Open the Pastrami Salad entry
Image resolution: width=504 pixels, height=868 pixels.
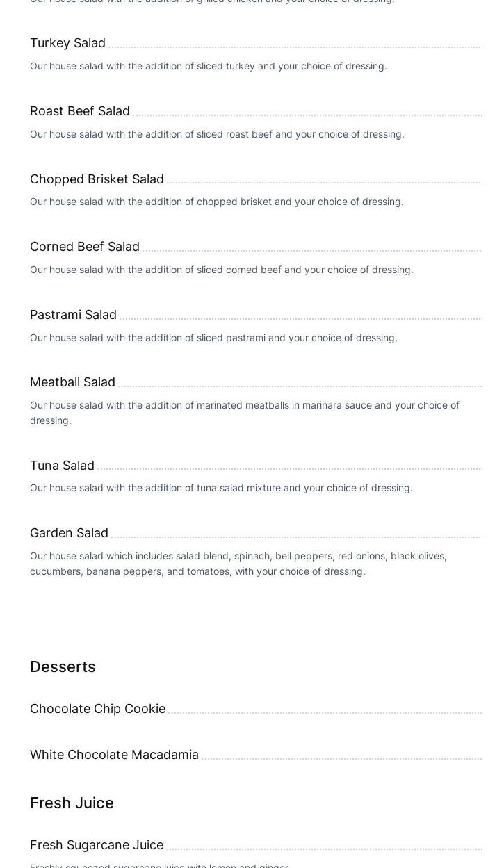[74, 315]
